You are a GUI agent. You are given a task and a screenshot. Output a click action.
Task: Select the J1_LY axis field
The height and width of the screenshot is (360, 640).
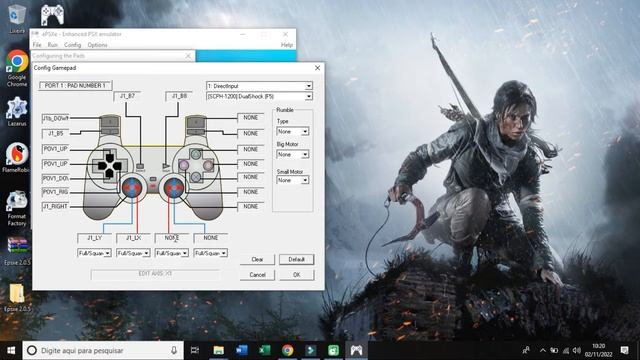[94, 238]
